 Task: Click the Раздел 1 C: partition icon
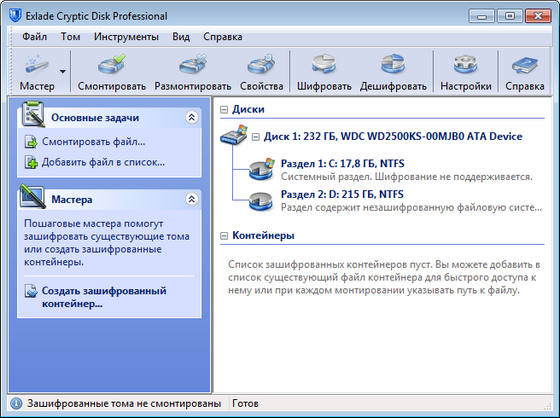coord(262,169)
